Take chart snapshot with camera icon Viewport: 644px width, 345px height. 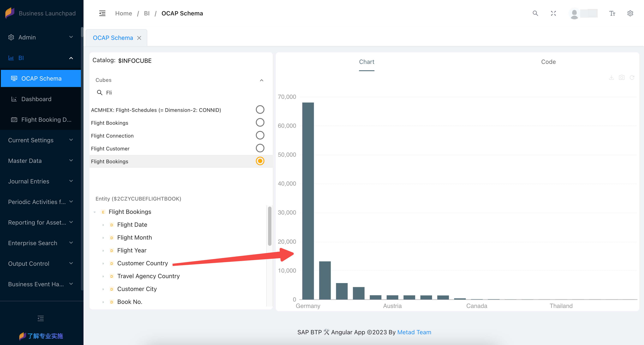(x=622, y=78)
